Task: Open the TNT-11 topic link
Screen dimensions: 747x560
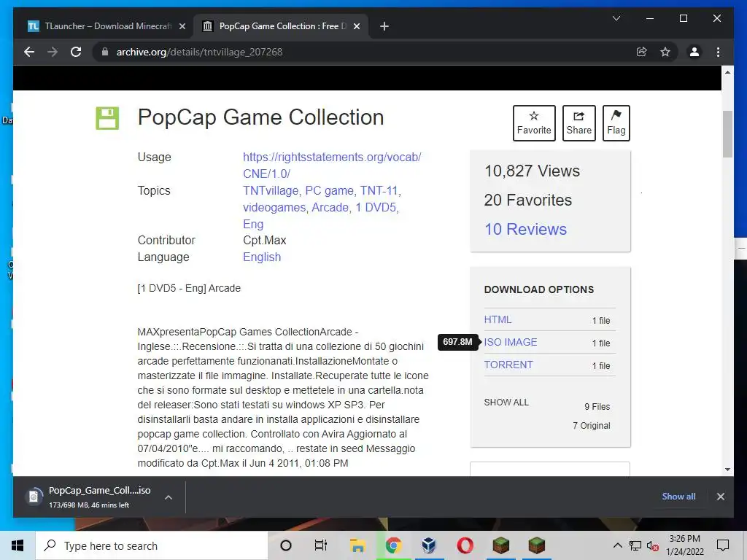Action: 379,190
